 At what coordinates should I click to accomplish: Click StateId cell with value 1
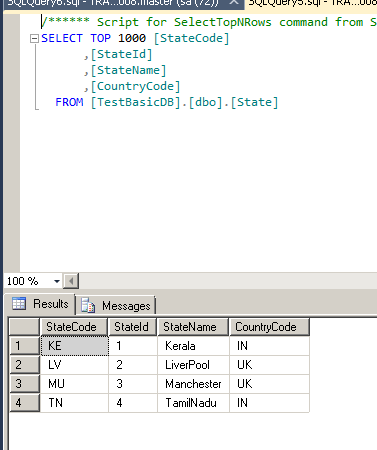(x=133, y=346)
